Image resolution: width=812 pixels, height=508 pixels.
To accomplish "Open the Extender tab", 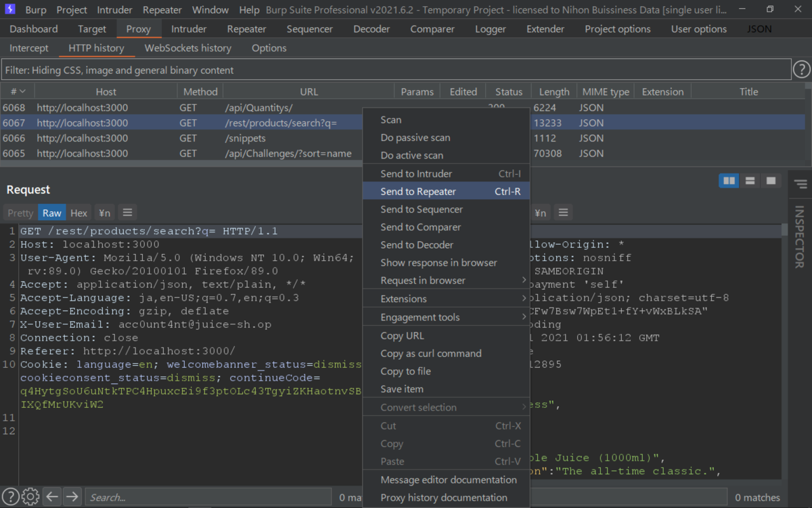I will point(545,29).
